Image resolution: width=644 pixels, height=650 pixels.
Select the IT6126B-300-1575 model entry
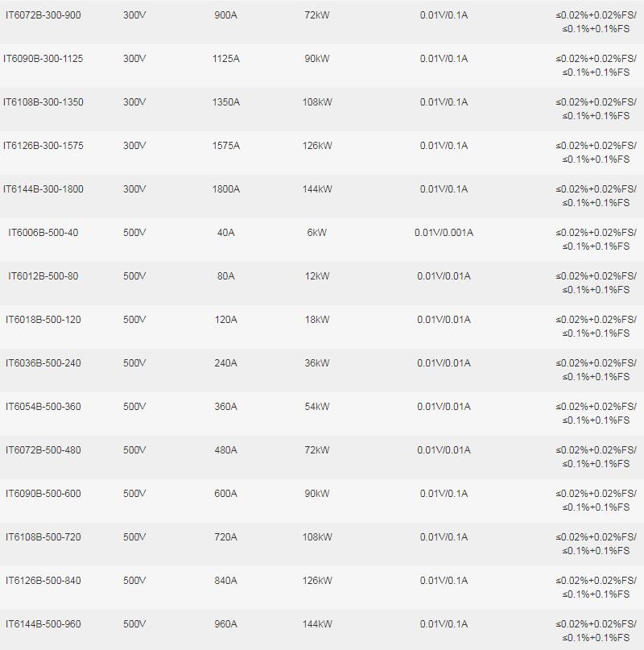pos(43,146)
